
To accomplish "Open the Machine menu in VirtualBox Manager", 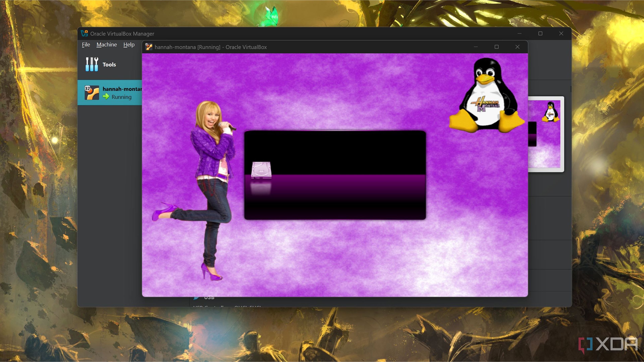I will [x=106, y=44].
